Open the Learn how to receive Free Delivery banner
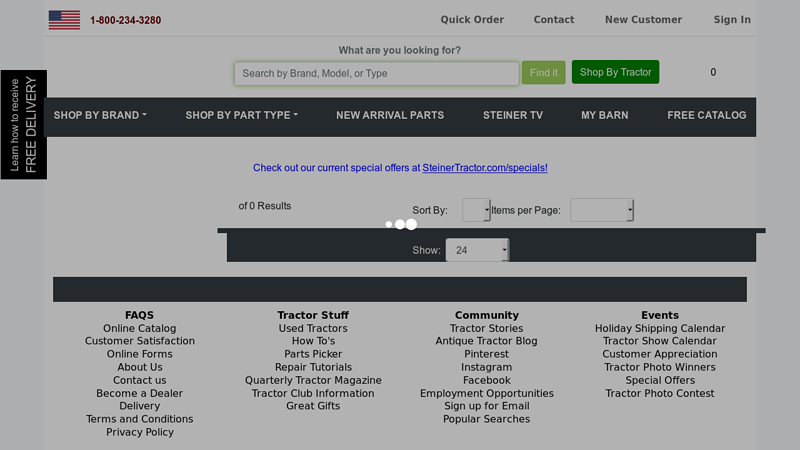Screen dimensions: 800x450 pyautogui.click(x=23, y=125)
